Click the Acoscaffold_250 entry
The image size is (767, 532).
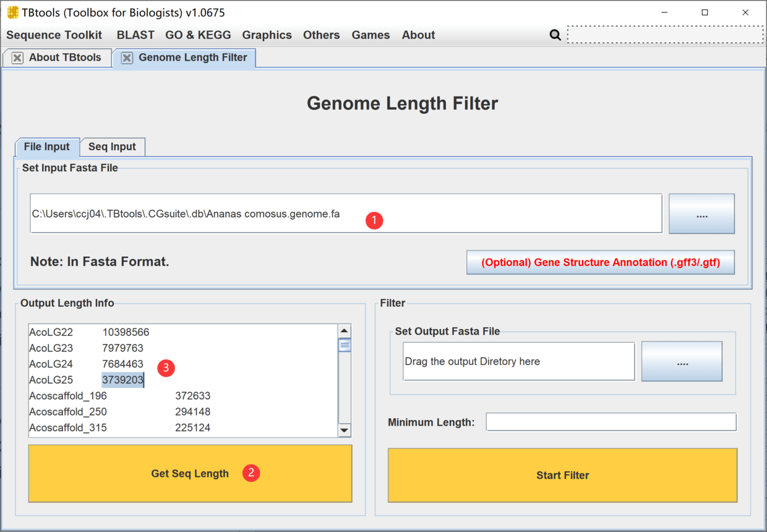[68, 412]
